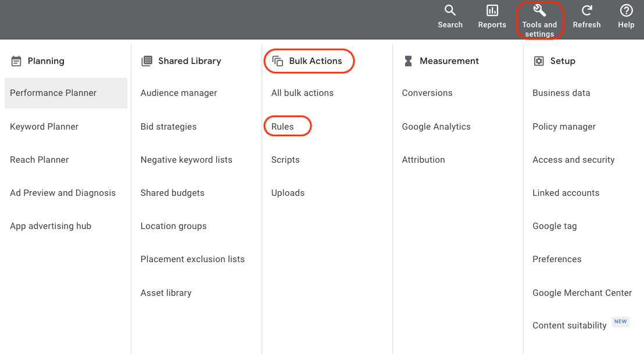This screenshot has height=354, width=644.
Task: Open Audience manager
Action: tap(178, 93)
